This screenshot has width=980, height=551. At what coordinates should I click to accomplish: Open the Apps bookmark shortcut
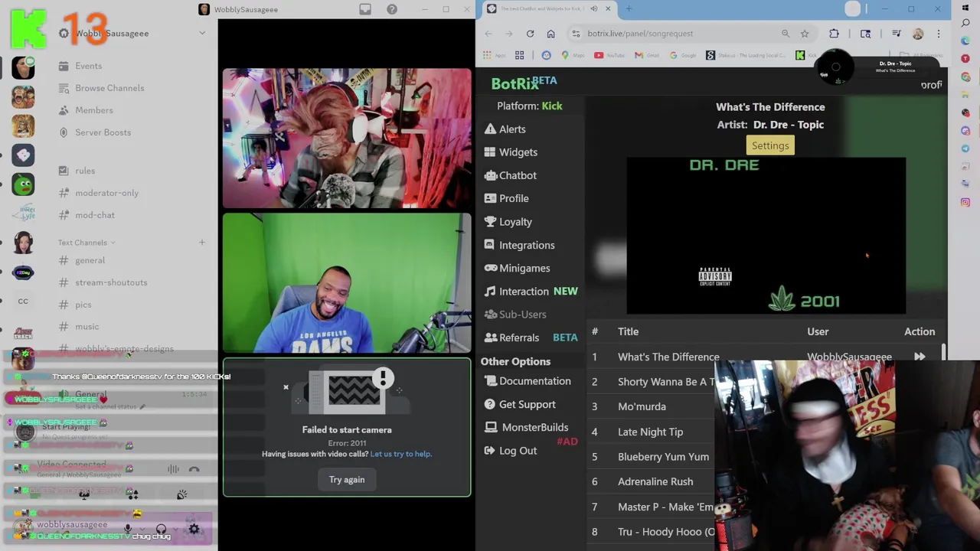[x=495, y=55]
